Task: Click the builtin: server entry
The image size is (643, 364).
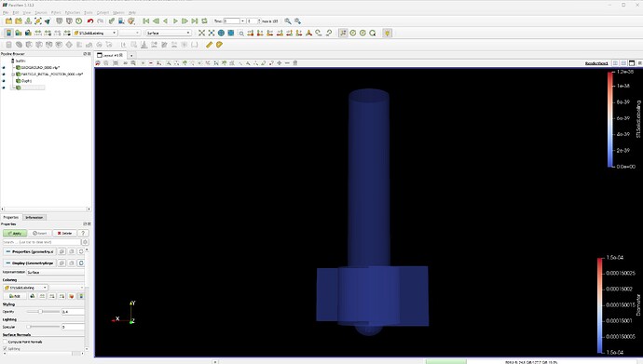Action: click(x=21, y=61)
